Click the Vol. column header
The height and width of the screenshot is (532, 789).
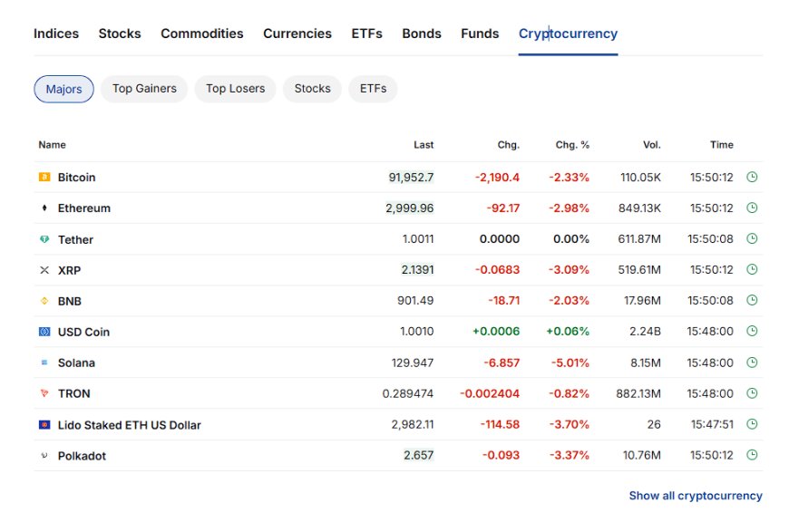click(x=652, y=145)
